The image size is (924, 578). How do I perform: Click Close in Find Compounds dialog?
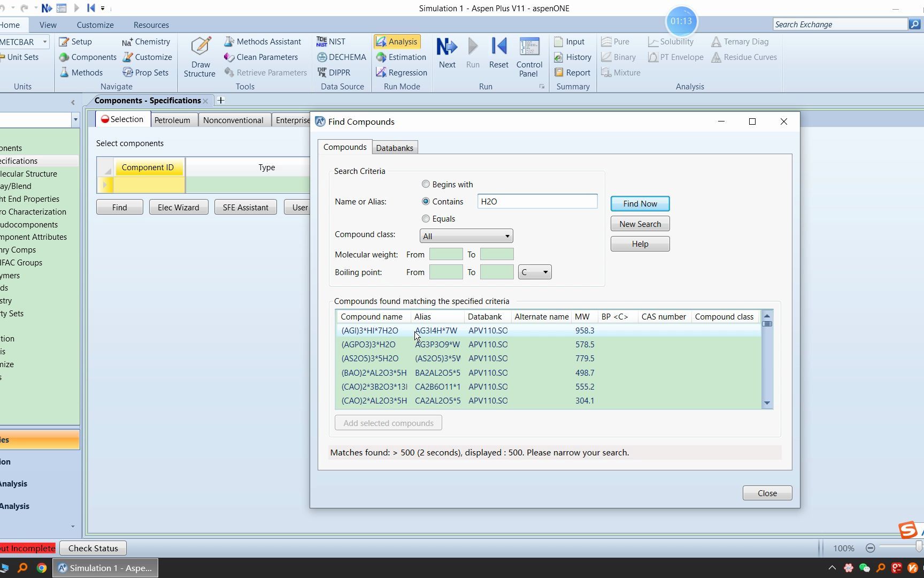[767, 493]
